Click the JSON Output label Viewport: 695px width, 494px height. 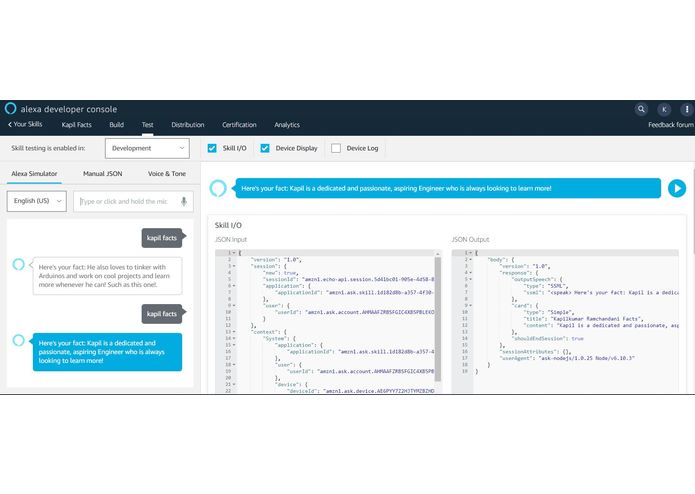(x=470, y=240)
